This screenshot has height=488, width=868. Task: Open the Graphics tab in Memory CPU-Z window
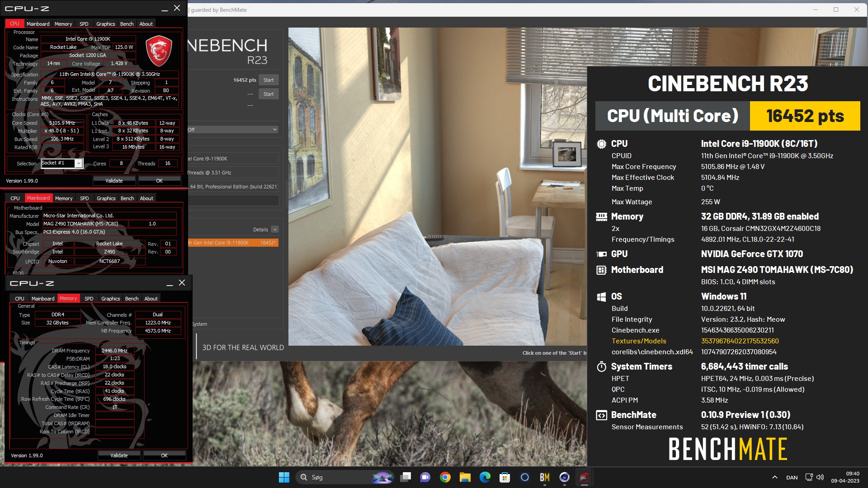click(x=111, y=299)
